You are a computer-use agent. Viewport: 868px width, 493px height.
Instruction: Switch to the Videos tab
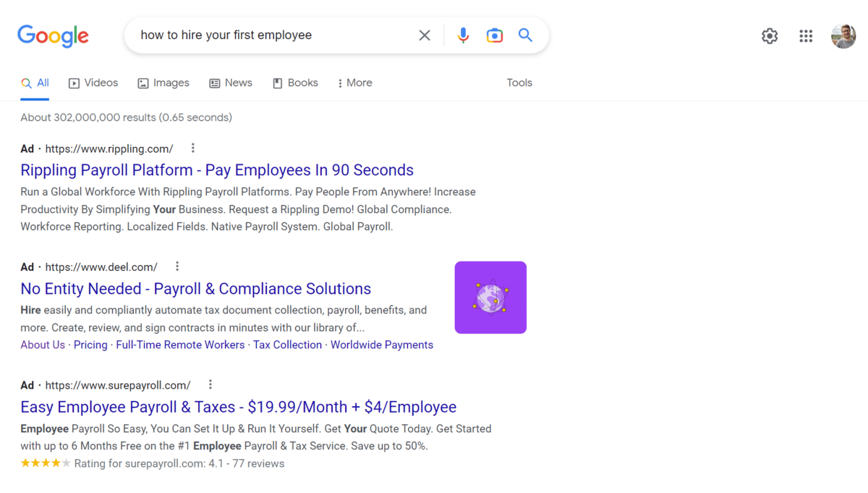[x=93, y=83]
